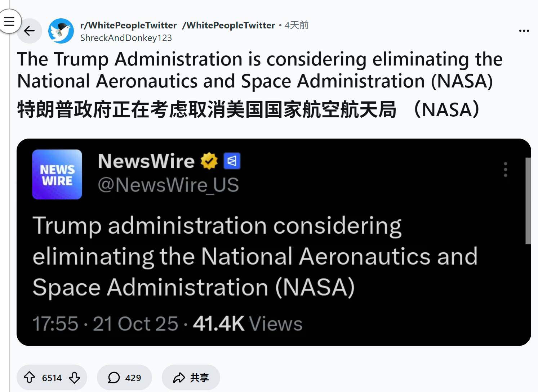Click the gold verified badge beside NewsWire
This screenshot has height=392, width=538.
(209, 161)
